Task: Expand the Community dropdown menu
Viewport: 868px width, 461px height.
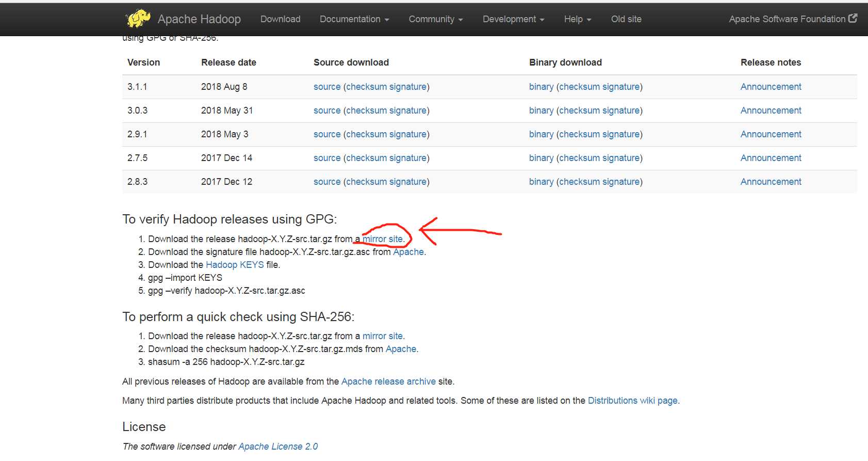Action: pyautogui.click(x=436, y=19)
